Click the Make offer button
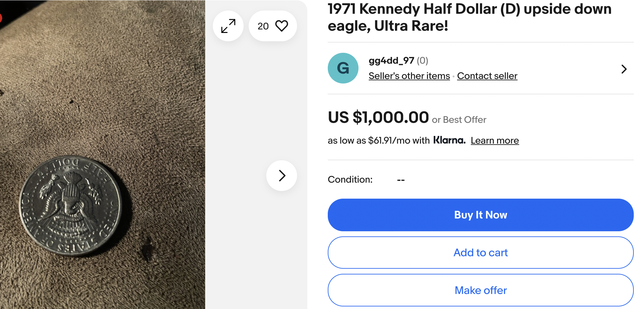Viewport: 644px width, 309px height. [480, 290]
